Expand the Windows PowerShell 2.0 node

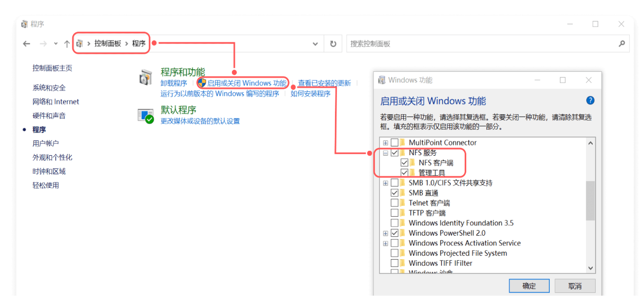[386, 233]
